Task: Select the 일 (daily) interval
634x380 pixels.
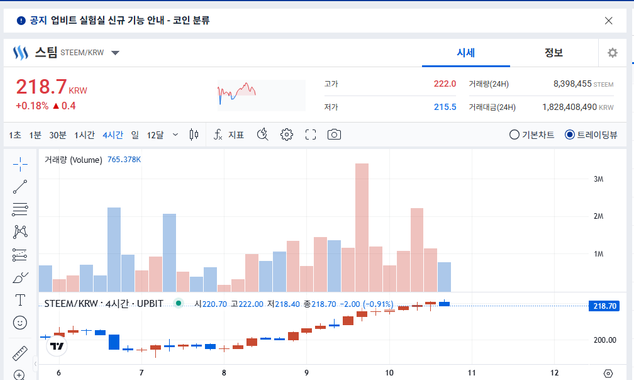Action: 135,135
